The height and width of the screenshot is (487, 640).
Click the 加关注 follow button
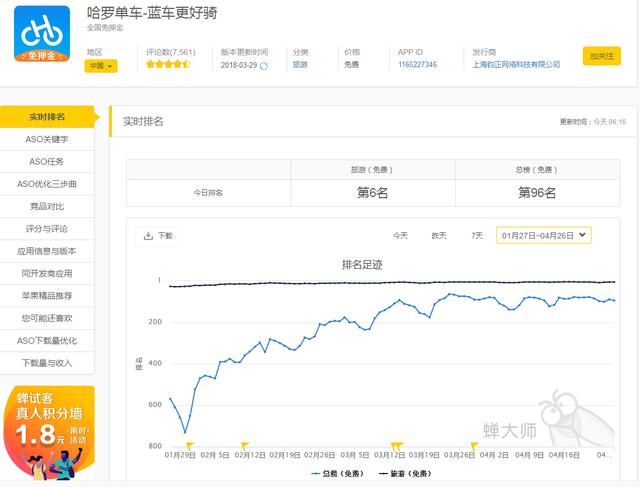[602, 56]
